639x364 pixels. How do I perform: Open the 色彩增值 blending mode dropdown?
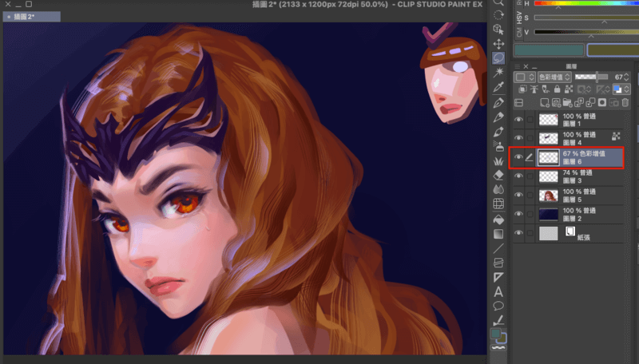pos(555,77)
